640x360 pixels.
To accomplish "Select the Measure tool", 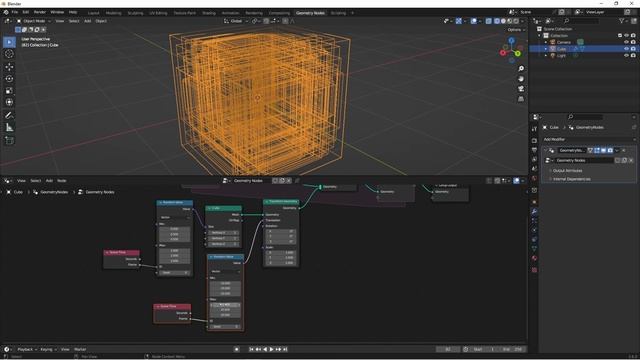I will (9, 128).
